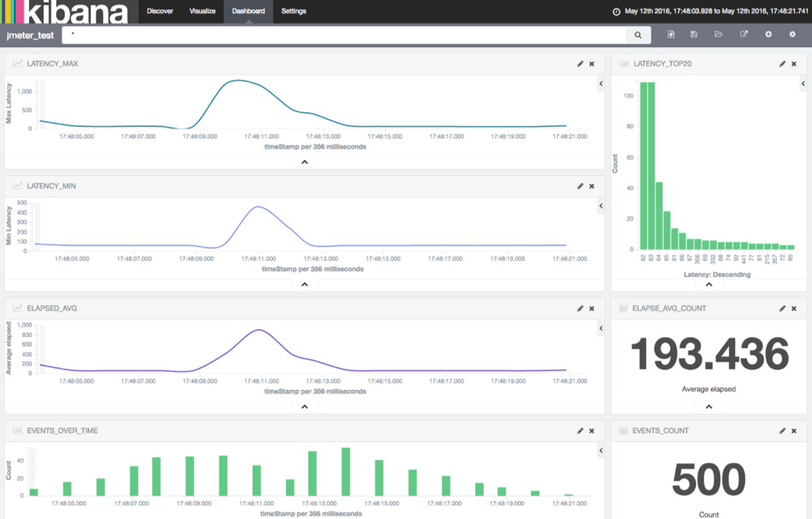812x519 pixels.
Task: Remove the EVENTS_COUNT panel
Action: click(x=794, y=430)
